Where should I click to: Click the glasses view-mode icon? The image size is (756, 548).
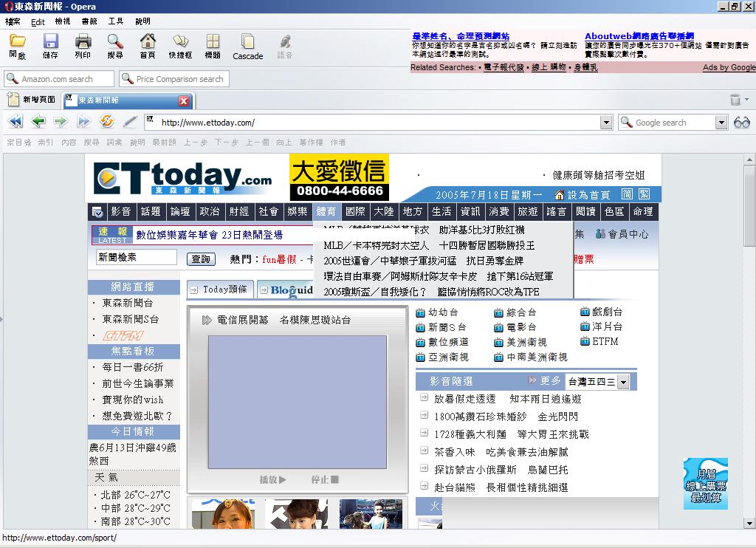click(x=741, y=123)
